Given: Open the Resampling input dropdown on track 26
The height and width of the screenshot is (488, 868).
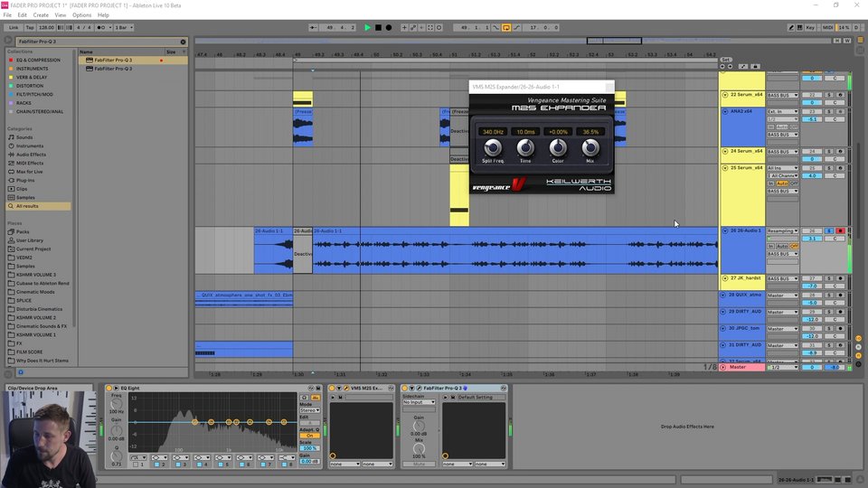Looking at the screenshot, I should [x=782, y=230].
